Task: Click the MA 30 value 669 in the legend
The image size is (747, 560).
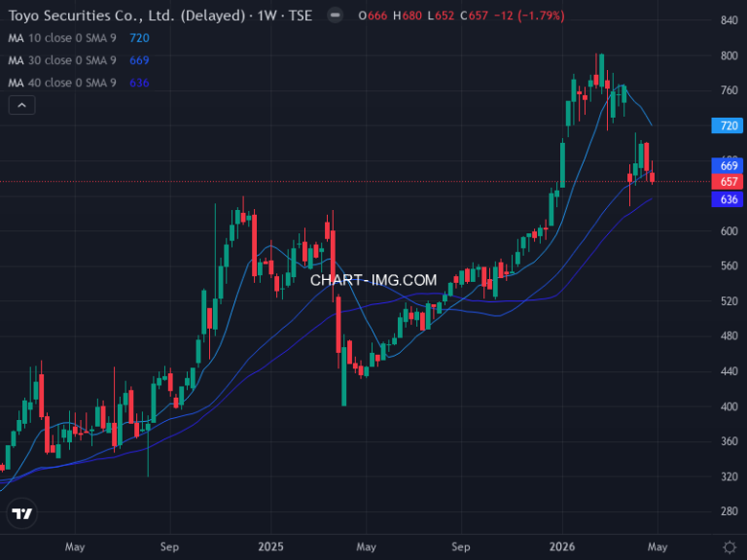Action: 140,60
